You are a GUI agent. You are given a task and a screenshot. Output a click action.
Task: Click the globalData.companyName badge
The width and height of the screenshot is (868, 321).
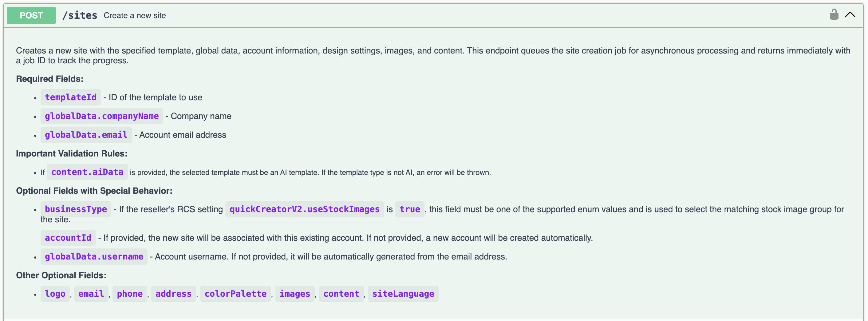pyautogui.click(x=101, y=116)
